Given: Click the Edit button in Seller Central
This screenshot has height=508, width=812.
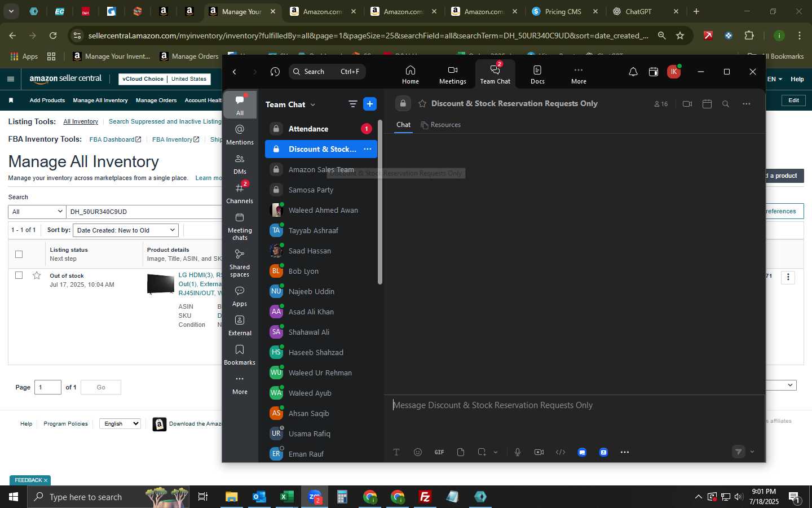Looking at the screenshot, I should tap(793, 100).
